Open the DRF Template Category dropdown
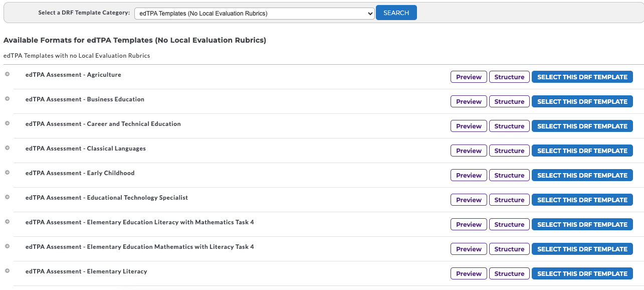644x290 pixels. 255,14
